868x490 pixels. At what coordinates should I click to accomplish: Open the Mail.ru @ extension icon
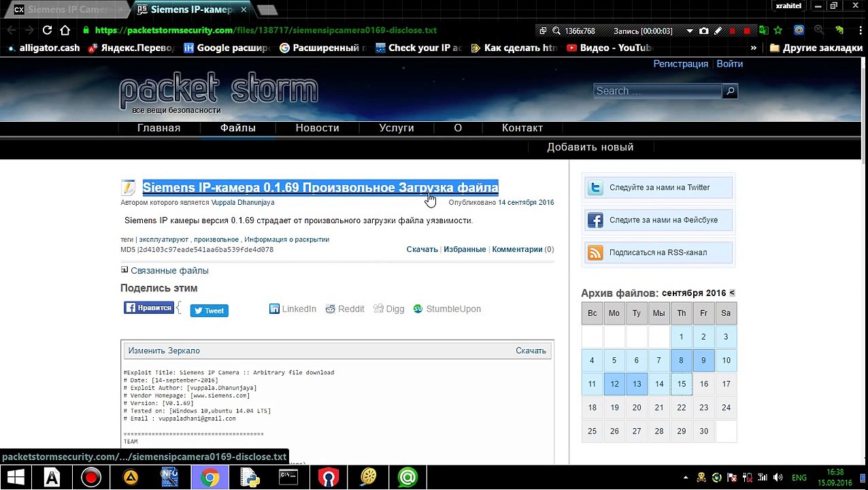pyautogui.click(x=799, y=30)
